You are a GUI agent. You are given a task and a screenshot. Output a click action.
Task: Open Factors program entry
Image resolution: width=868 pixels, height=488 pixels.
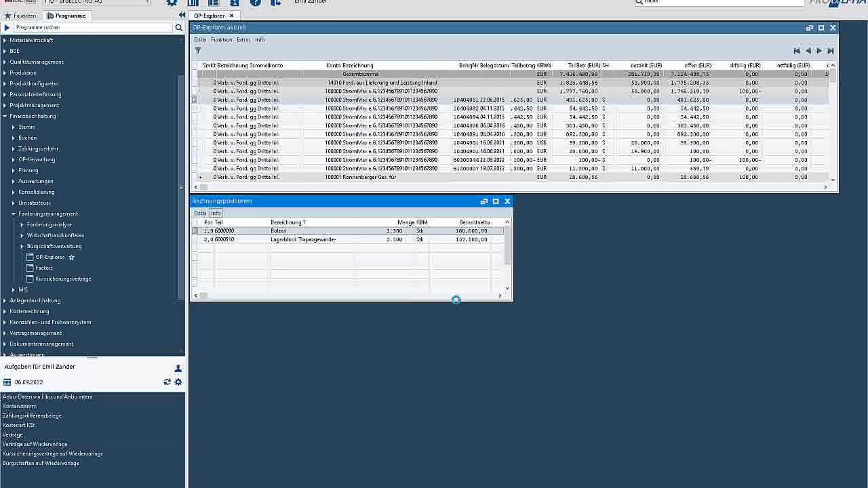[44, 268]
